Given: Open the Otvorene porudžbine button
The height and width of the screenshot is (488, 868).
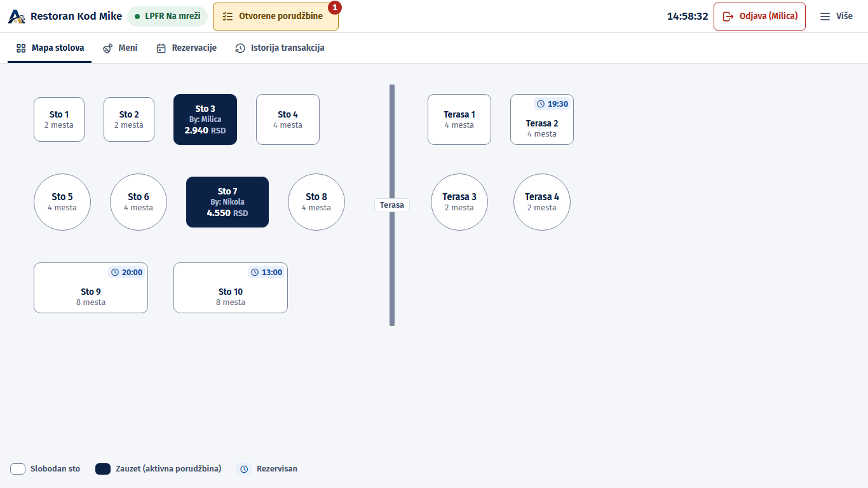Looking at the screenshot, I should point(276,17).
